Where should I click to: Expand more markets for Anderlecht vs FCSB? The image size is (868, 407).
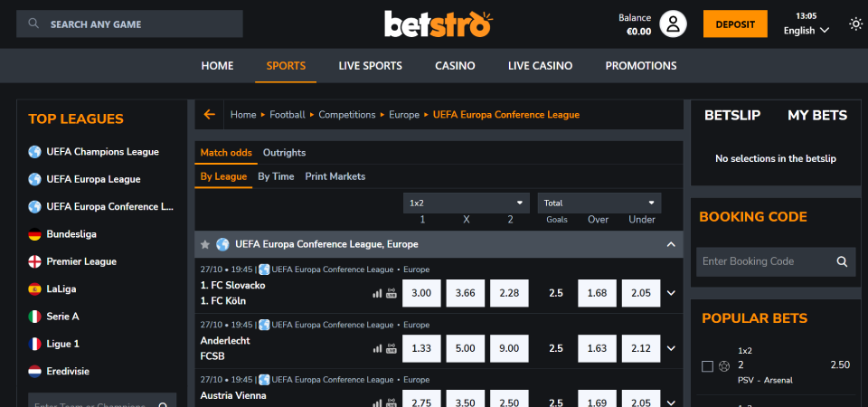[672, 348]
